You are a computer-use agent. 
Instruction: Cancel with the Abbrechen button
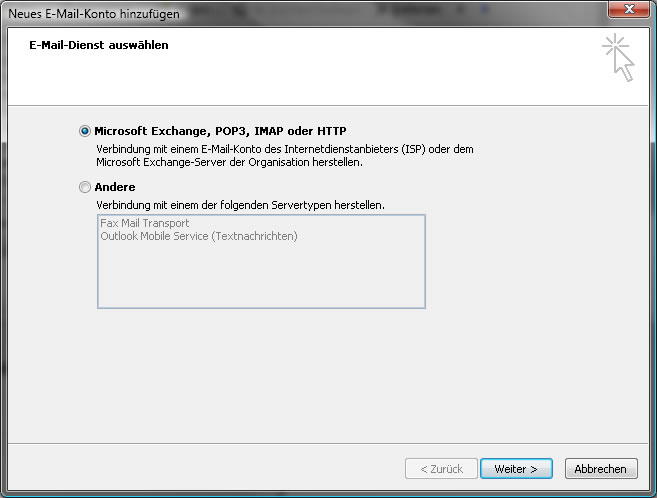(x=601, y=469)
